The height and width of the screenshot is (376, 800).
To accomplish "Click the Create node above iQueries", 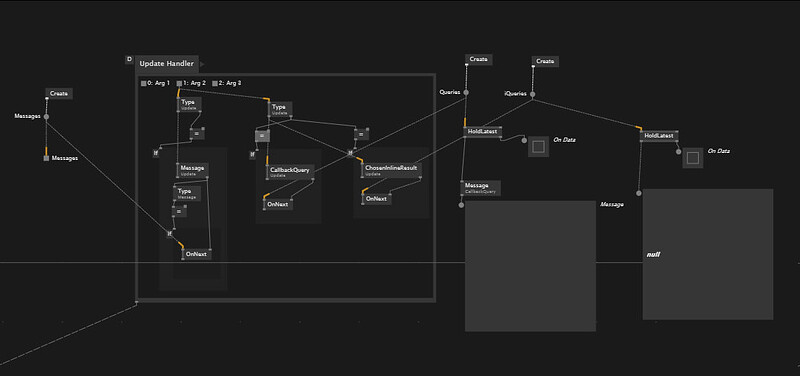I will 545,61.
